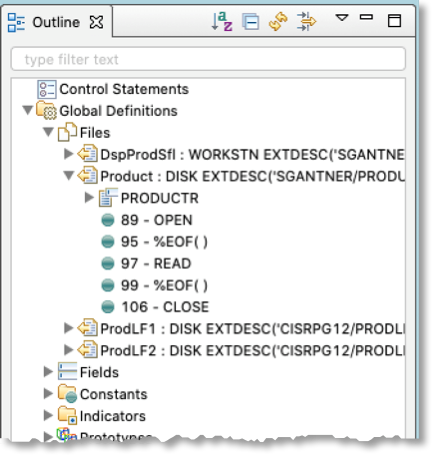432x456 pixels.
Task: Click the Fields category icon
Action: tap(67, 371)
